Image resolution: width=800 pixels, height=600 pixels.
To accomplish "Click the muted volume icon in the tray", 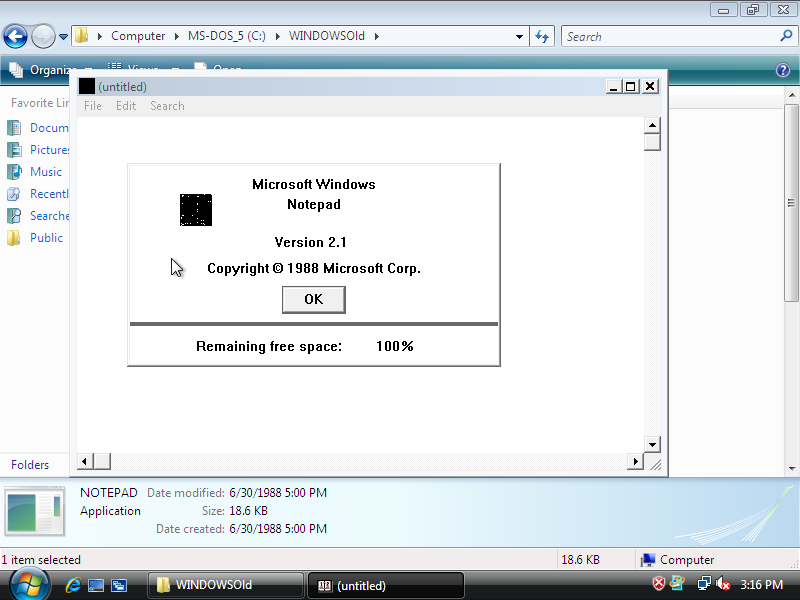I will [x=723, y=584].
